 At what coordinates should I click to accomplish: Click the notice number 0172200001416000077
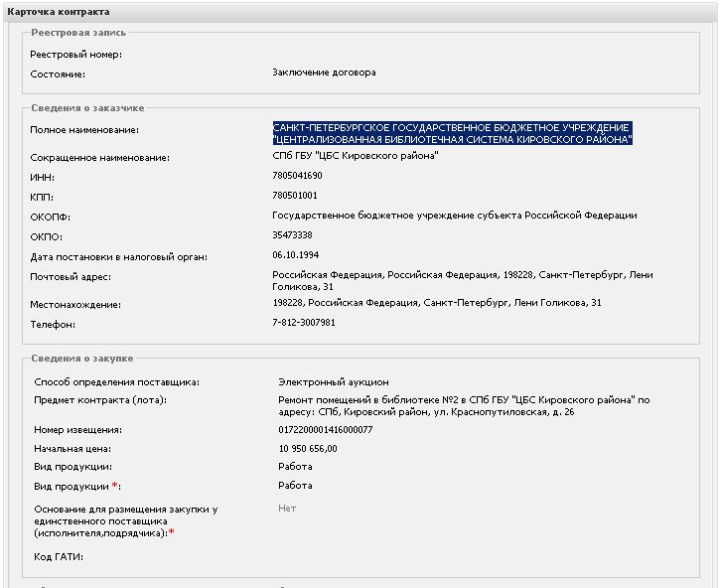tap(326, 430)
